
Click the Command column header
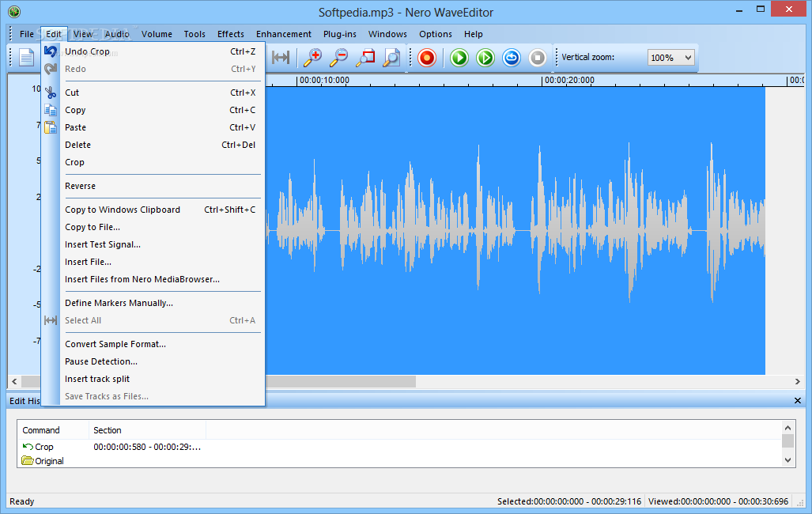coord(53,430)
